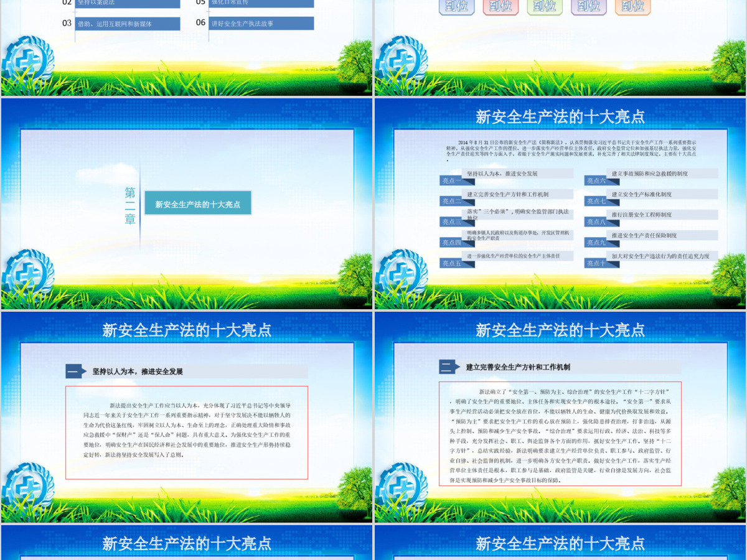Select '进一步强化生产经营单位的安全生产主体责任' text
This screenshot has width=747, height=560.
tap(514, 256)
